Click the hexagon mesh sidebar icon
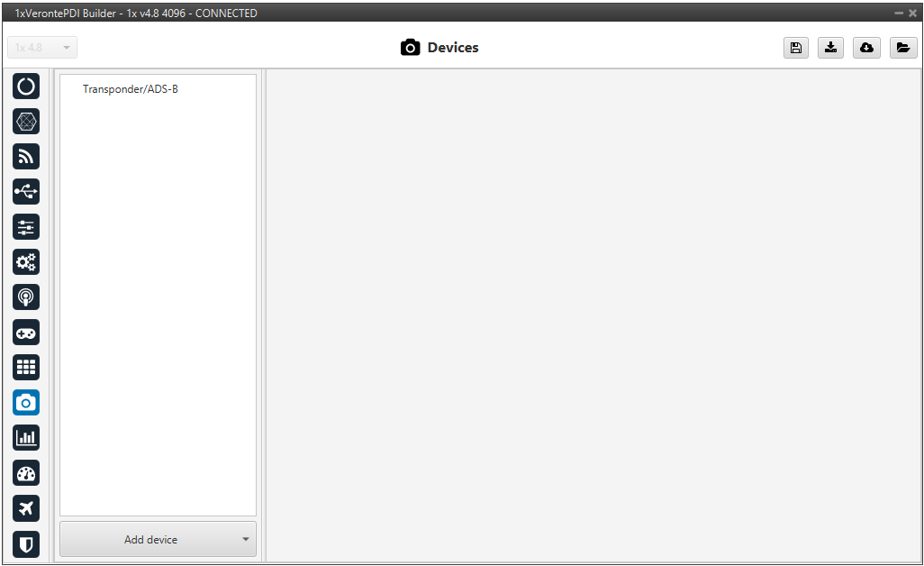 [26, 122]
